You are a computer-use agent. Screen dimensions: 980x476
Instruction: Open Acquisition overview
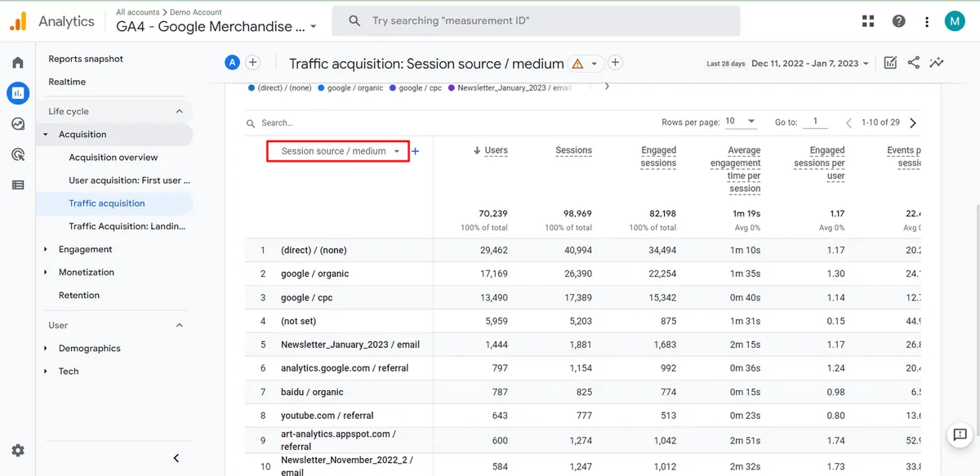point(114,158)
